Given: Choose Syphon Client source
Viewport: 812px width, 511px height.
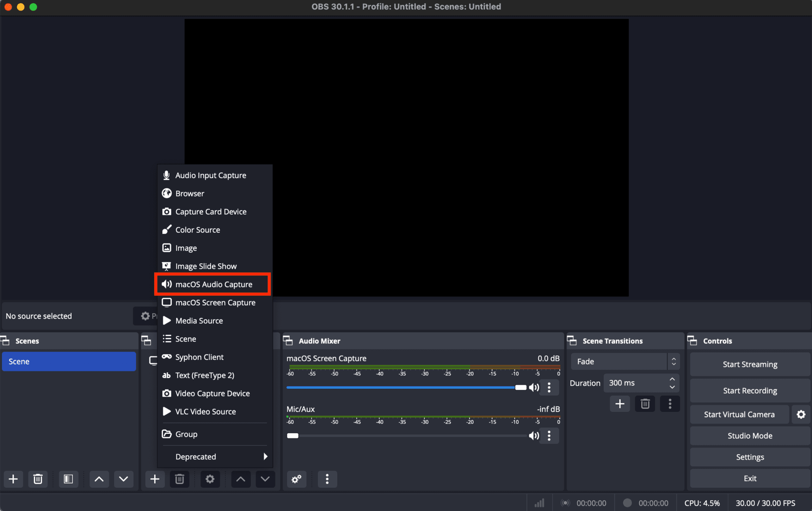Looking at the screenshot, I should 215,357.
